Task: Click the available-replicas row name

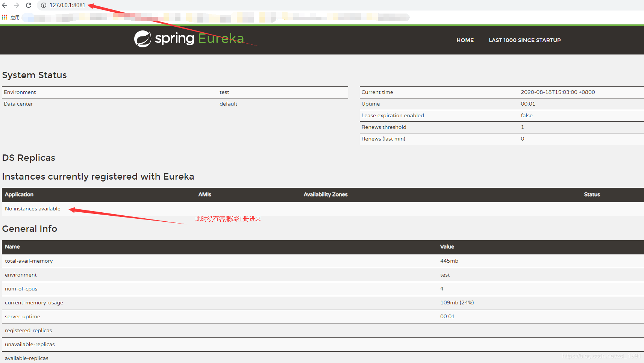Action: pyautogui.click(x=27, y=358)
